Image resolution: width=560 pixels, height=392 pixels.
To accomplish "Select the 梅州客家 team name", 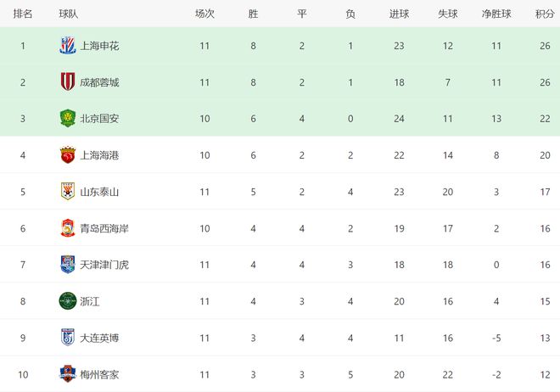I will (99, 374).
